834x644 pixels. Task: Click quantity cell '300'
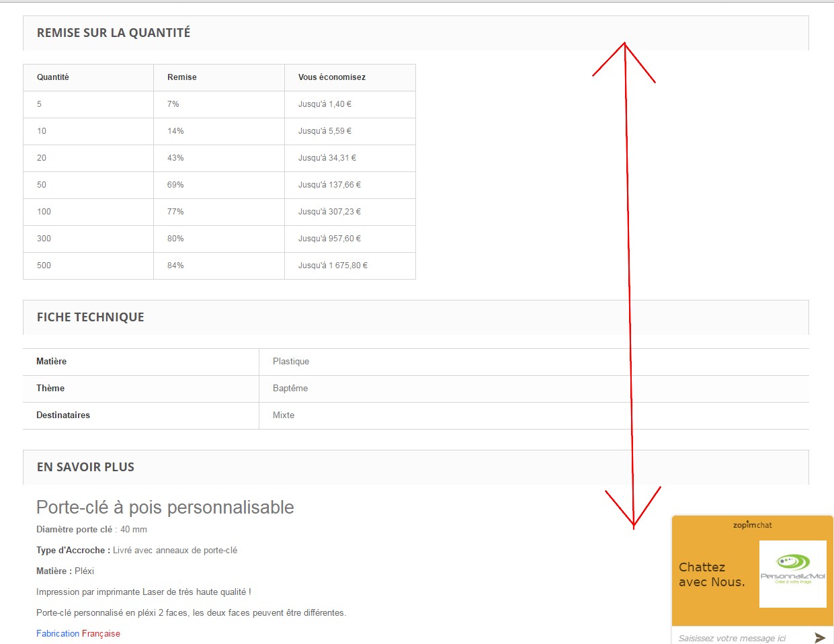point(88,239)
